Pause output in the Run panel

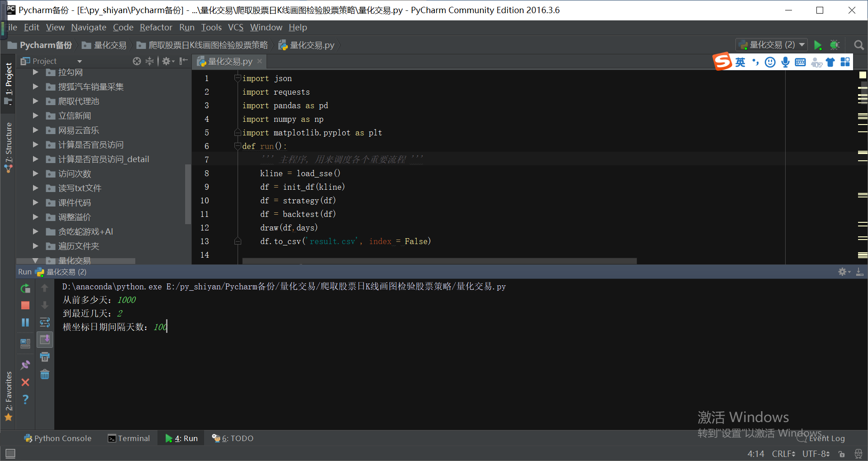[25, 322]
